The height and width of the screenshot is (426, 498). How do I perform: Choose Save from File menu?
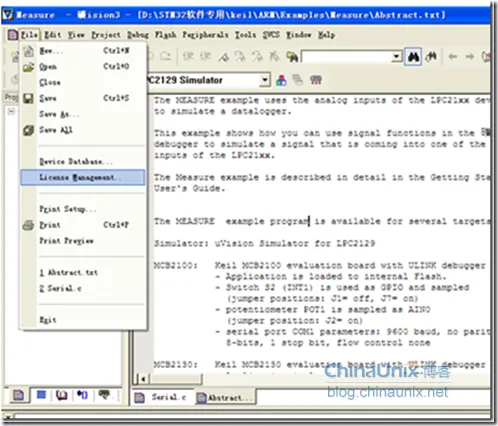point(83,98)
